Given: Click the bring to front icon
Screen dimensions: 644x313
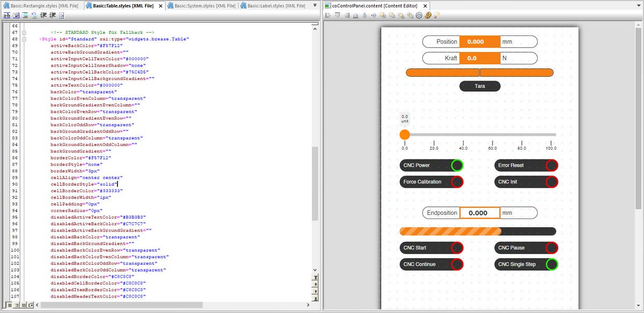Looking at the screenshot, I should tap(383, 15).
